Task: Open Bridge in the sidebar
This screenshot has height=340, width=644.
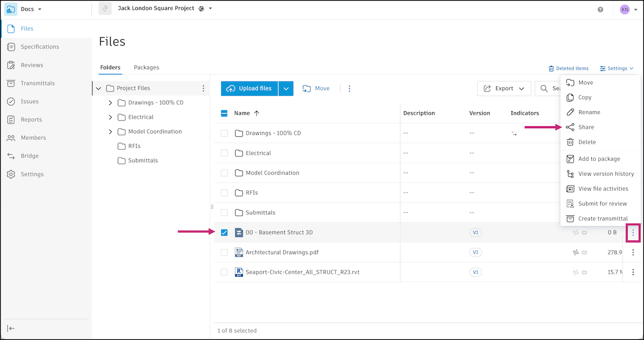Action: pyautogui.click(x=29, y=156)
